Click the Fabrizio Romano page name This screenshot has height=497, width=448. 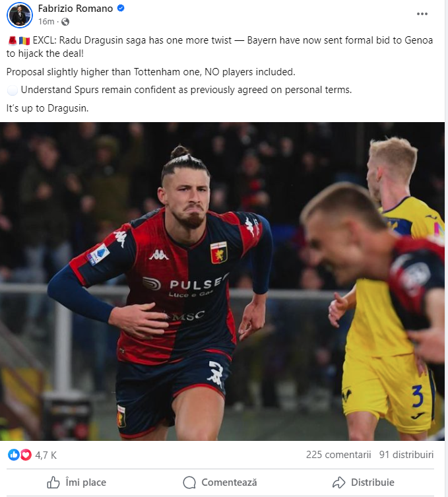75,9
